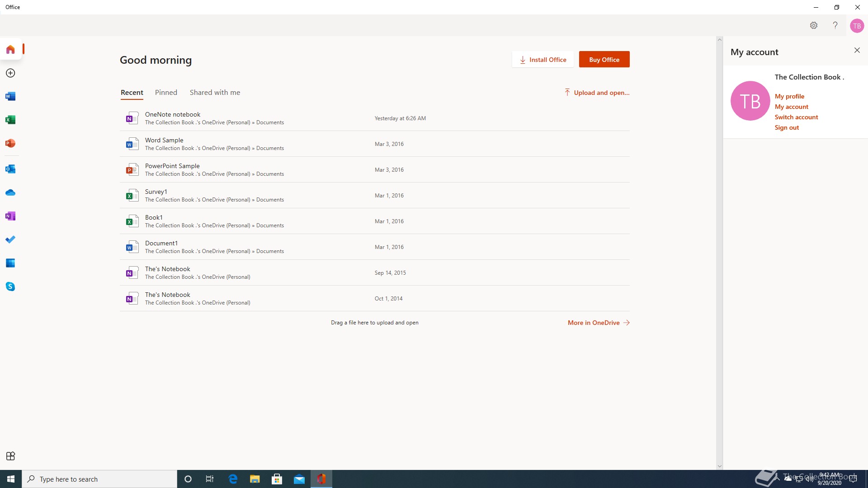Open the blue tiles app icon above Skype
The height and width of the screenshot is (488, 868).
(10, 263)
